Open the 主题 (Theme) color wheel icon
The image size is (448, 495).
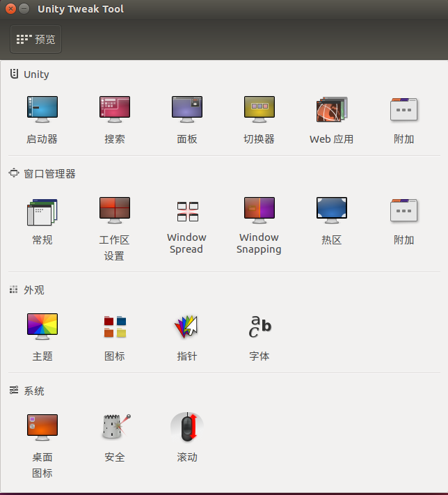click(x=42, y=327)
